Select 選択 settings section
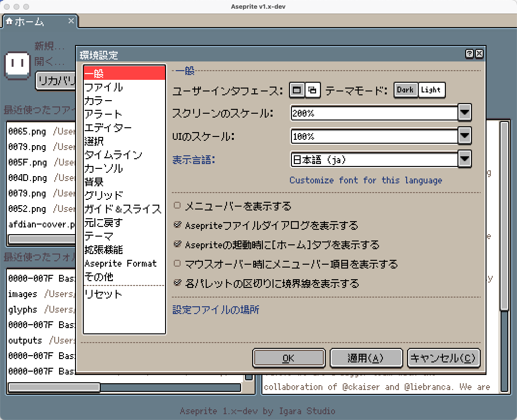Viewport: 517px width, 420px height. [124, 141]
